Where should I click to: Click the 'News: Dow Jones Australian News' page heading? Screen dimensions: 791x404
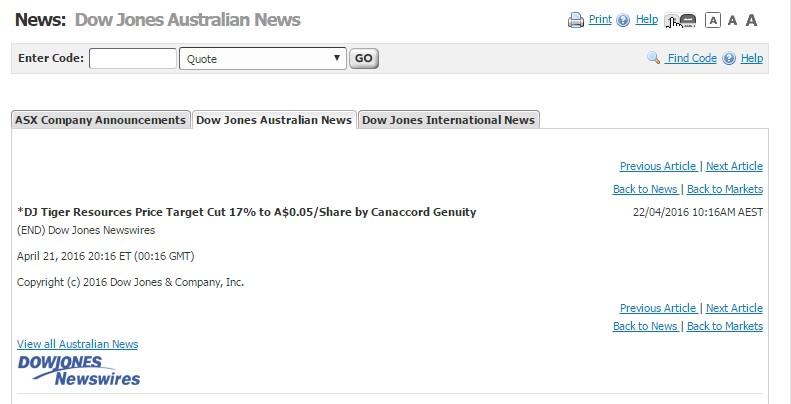158,20
